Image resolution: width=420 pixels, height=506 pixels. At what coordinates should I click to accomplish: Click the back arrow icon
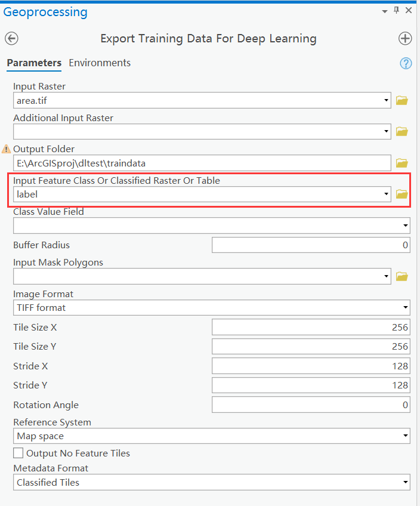(x=11, y=39)
